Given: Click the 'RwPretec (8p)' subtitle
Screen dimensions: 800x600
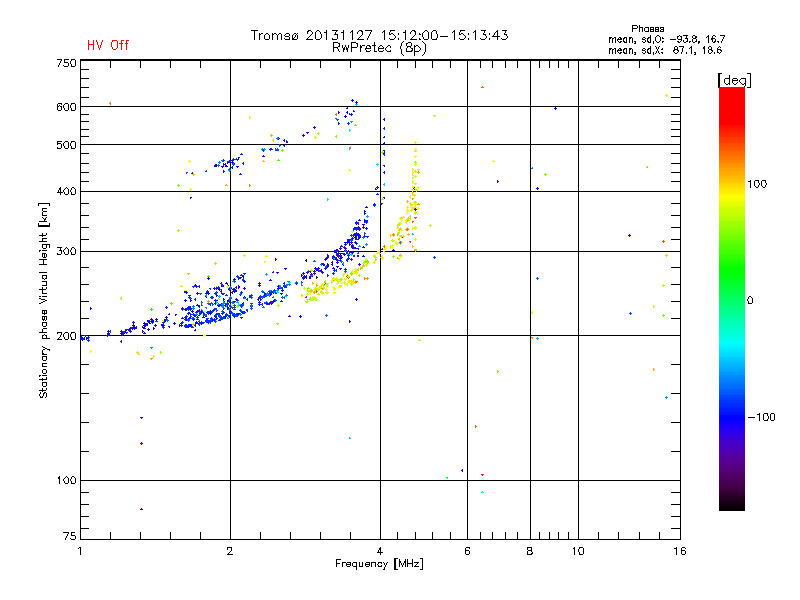Looking at the screenshot, I should click(379, 48).
